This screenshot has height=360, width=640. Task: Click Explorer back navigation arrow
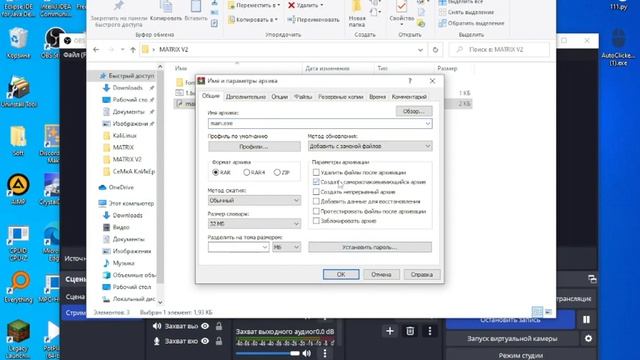click(x=96, y=50)
